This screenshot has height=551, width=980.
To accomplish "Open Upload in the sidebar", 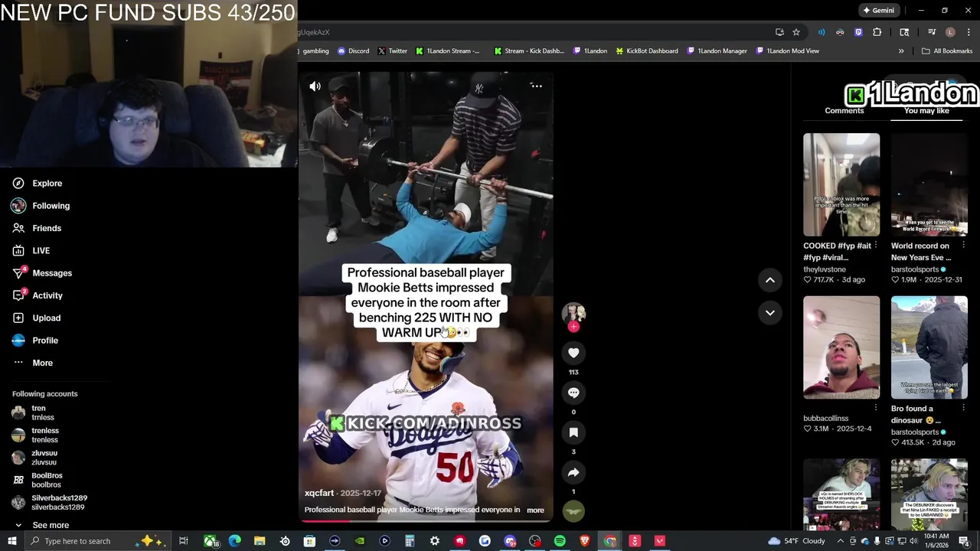I will (46, 318).
